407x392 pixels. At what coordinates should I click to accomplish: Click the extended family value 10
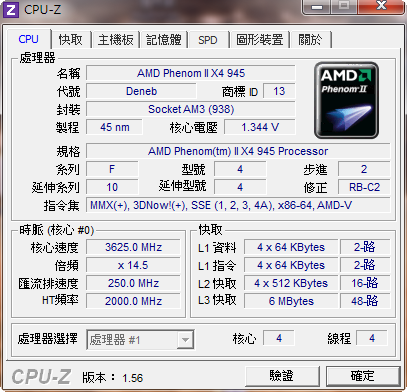112,187
